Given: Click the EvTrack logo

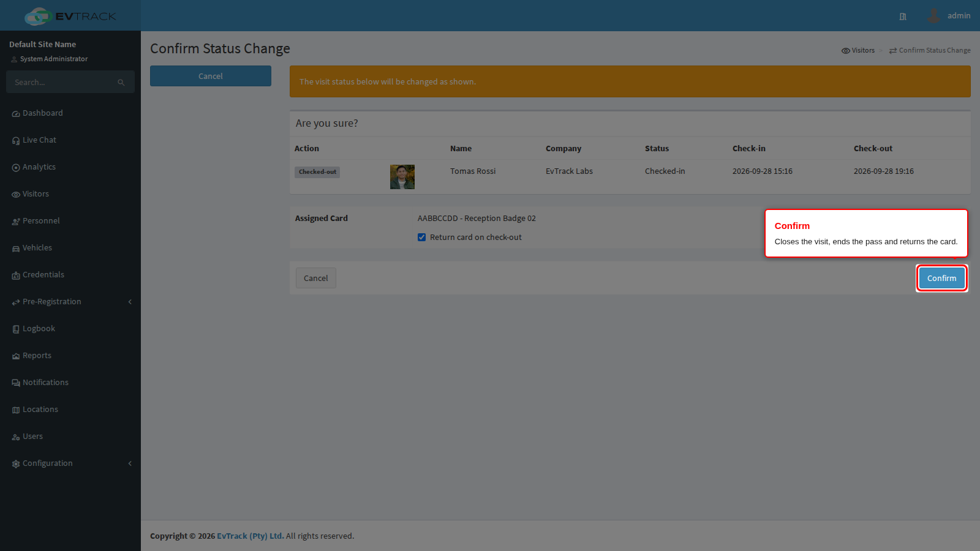Looking at the screenshot, I should 70,16.
